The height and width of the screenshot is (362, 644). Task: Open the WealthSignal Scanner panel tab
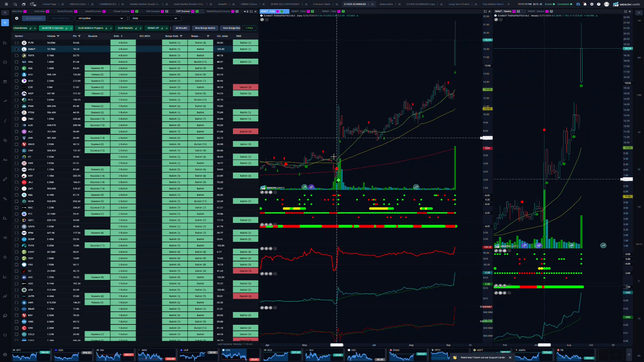point(218,11)
